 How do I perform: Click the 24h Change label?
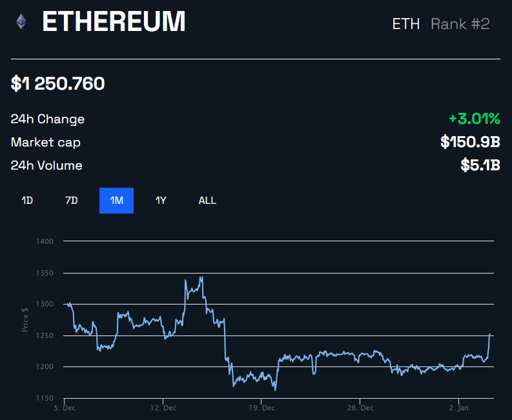coord(48,119)
